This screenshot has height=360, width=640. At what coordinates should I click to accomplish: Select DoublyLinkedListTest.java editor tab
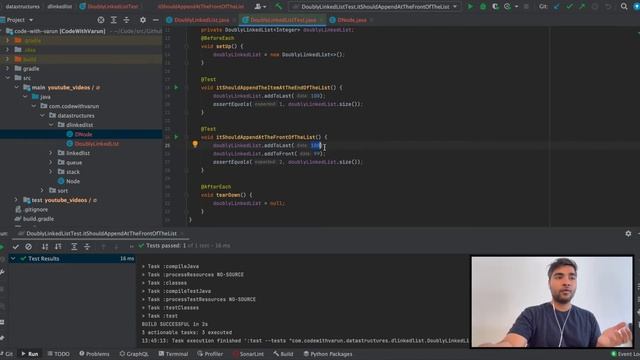click(x=282, y=20)
